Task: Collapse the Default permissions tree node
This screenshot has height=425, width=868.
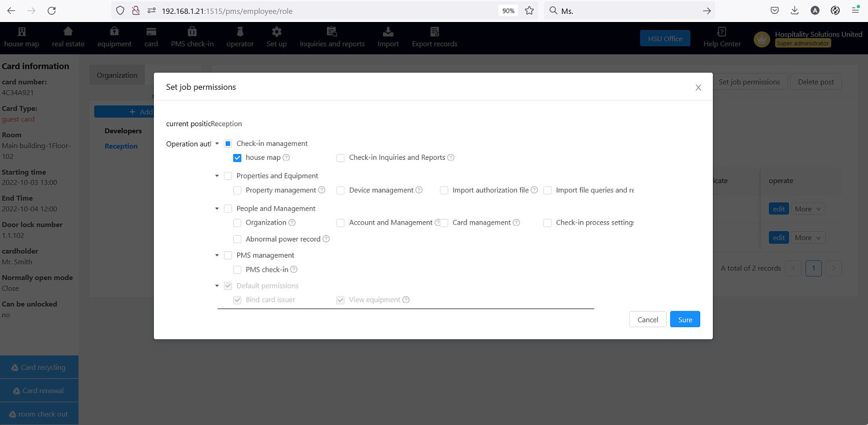Action: tap(217, 286)
